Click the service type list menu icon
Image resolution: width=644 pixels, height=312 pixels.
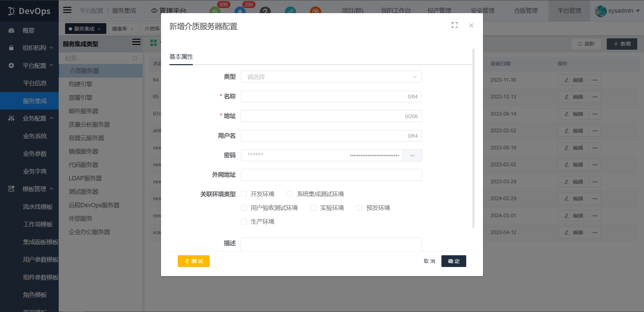click(136, 42)
